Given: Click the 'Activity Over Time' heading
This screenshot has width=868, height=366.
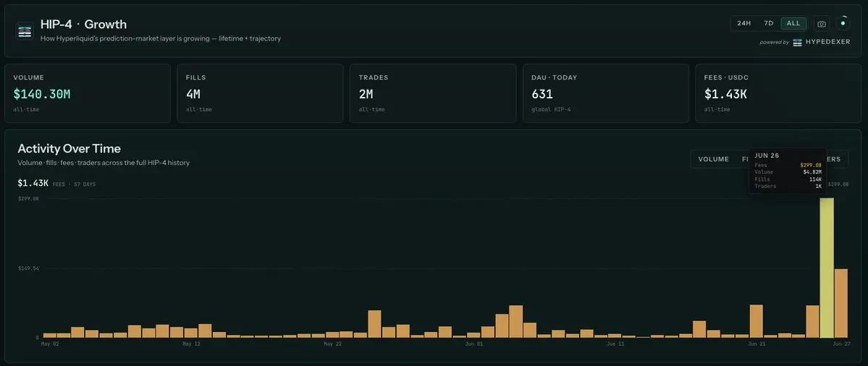Looking at the screenshot, I should click(x=69, y=149).
